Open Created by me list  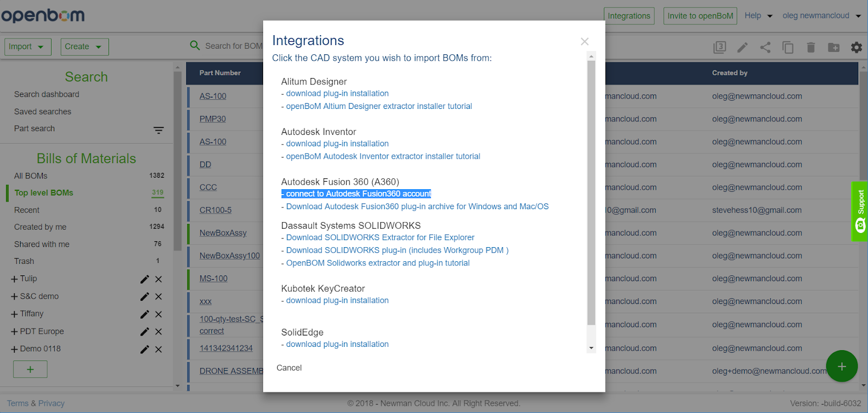point(40,227)
